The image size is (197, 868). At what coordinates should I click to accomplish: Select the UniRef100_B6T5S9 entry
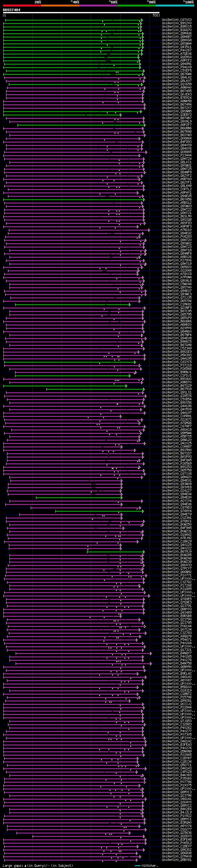point(177,389)
